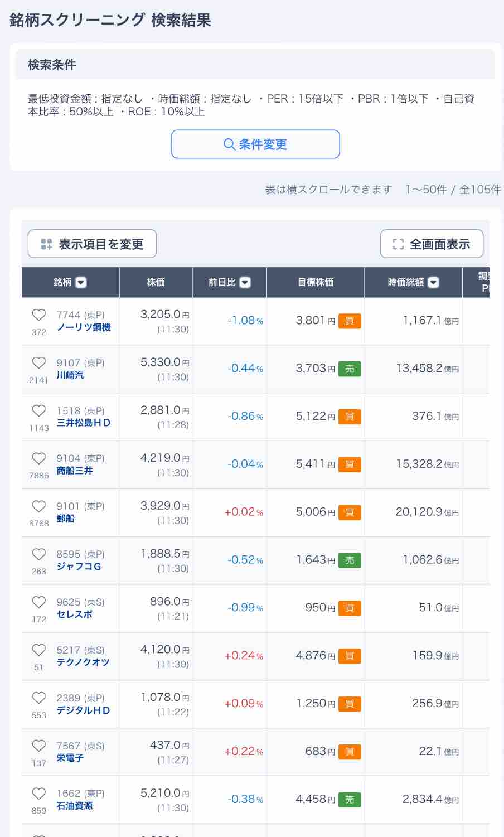Screen dimensions: 504x837
Task: Click the fullscreen icon in 全画面表示
Action: point(398,244)
